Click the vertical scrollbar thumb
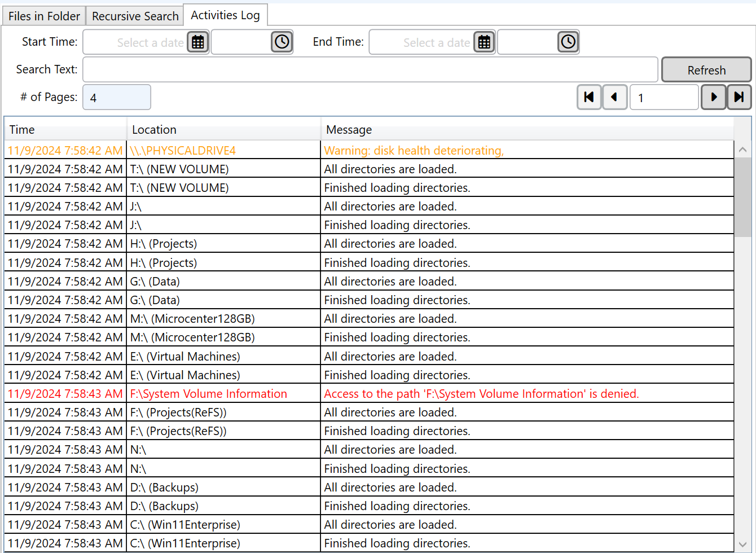The width and height of the screenshot is (756, 553). tap(742, 197)
